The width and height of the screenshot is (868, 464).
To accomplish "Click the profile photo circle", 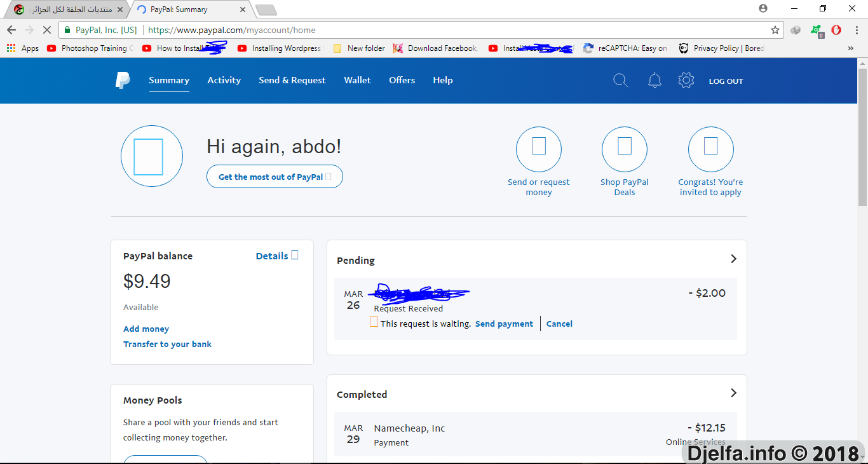I will [x=152, y=156].
